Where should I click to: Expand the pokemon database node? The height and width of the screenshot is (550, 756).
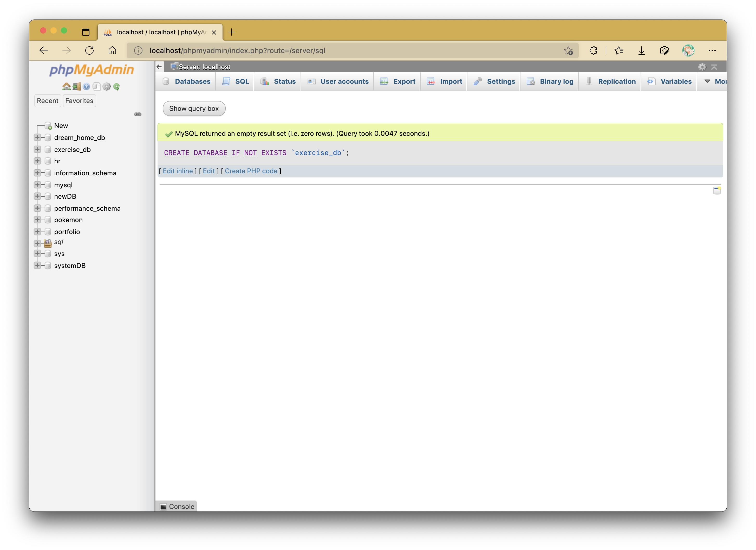click(37, 220)
